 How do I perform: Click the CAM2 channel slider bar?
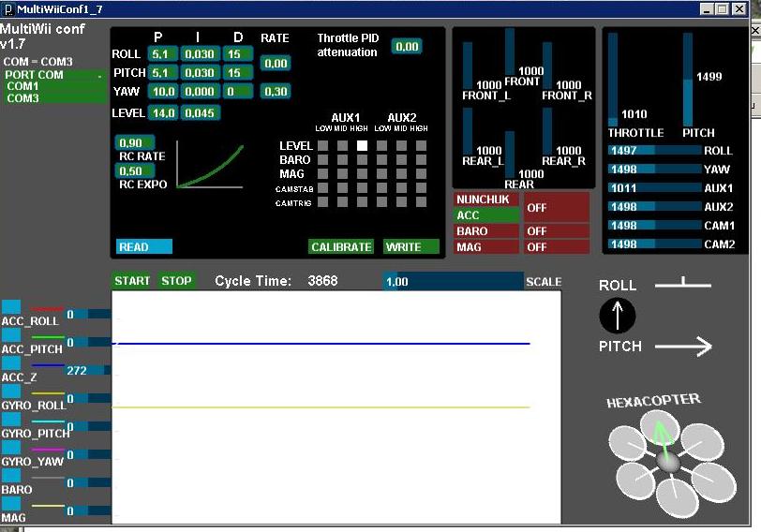(x=655, y=244)
